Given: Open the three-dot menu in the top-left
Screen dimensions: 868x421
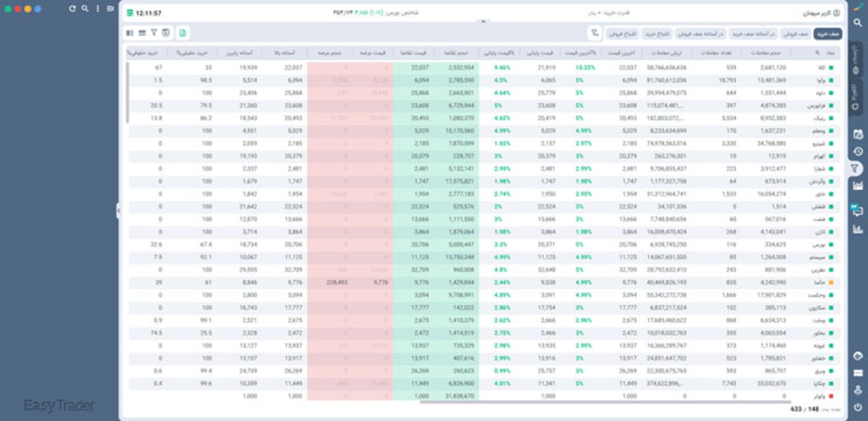Looking at the screenshot, I should coord(98,9).
